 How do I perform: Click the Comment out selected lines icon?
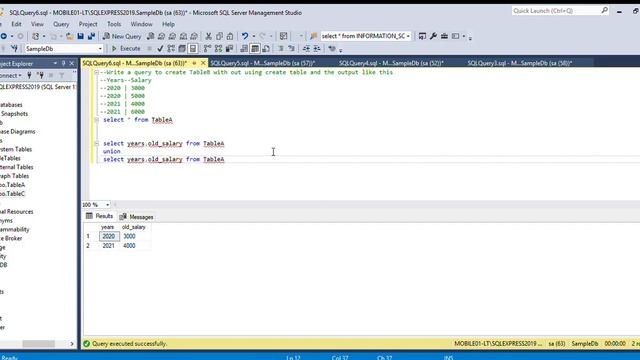(x=281, y=49)
